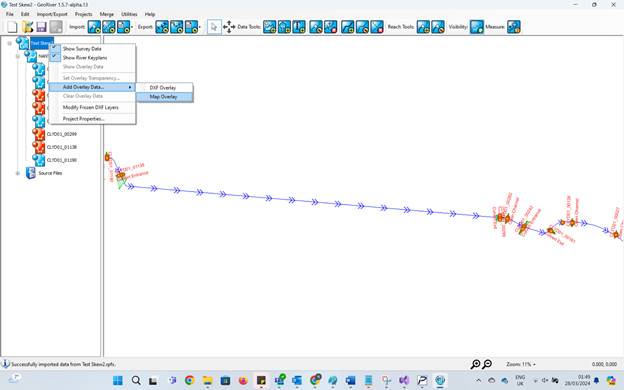Click the first Import toolbar icon
The image size is (624, 390).
(94, 27)
